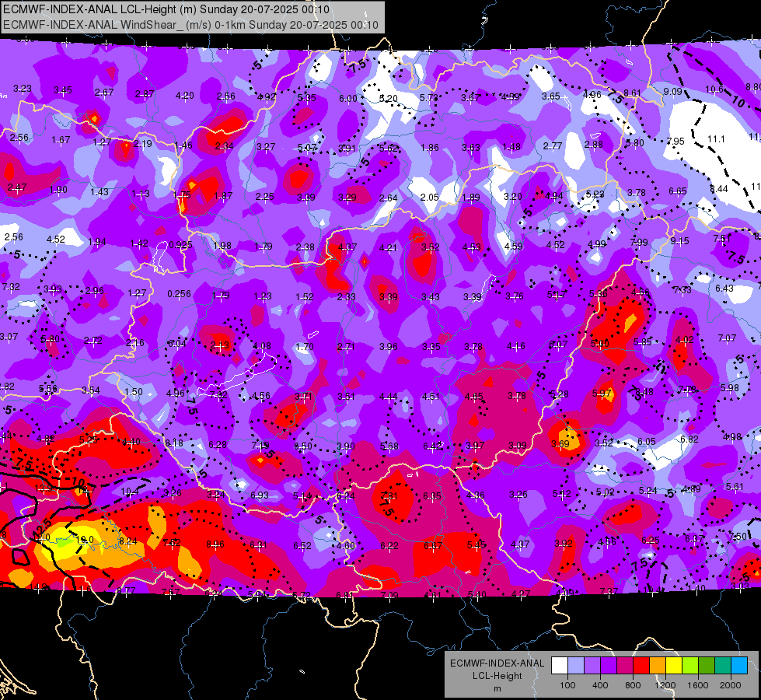This screenshot has width=761, height=700.
Task: Click the grid number "8.96"
Action: (215, 544)
